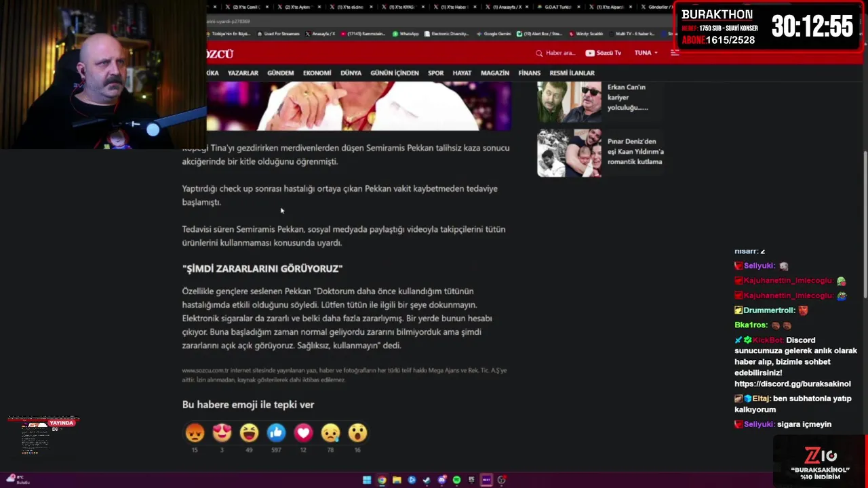Click the KickBot username in chat
Image resolution: width=868 pixels, height=488 pixels.
(x=768, y=340)
